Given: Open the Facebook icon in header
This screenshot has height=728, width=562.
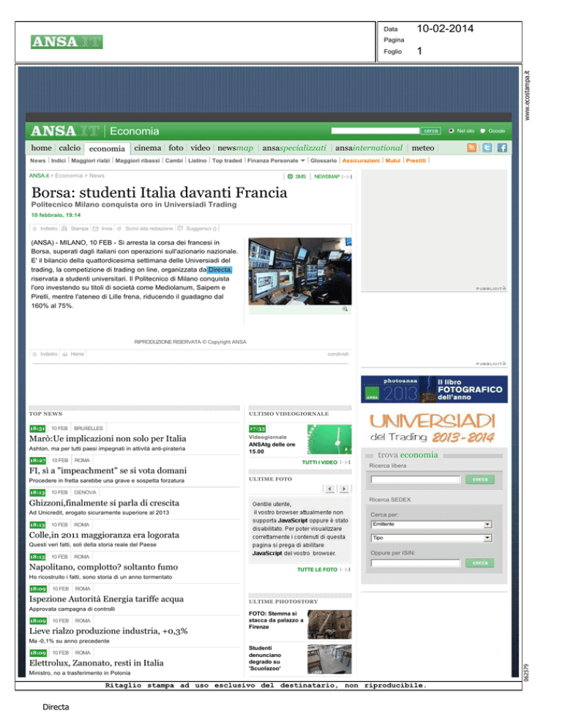Looking at the screenshot, I should (x=502, y=147).
